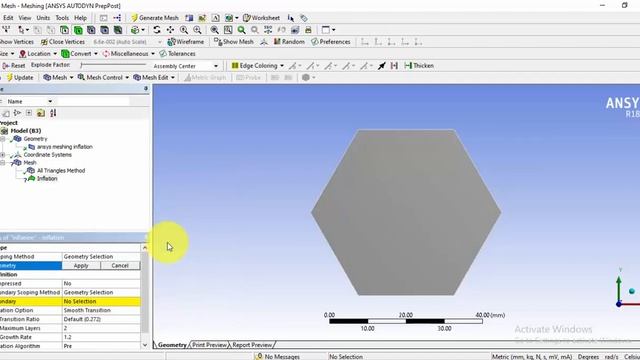This screenshot has width=640, height=360.
Task: Open the Help menu
Action: pyautogui.click(x=80, y=18)
